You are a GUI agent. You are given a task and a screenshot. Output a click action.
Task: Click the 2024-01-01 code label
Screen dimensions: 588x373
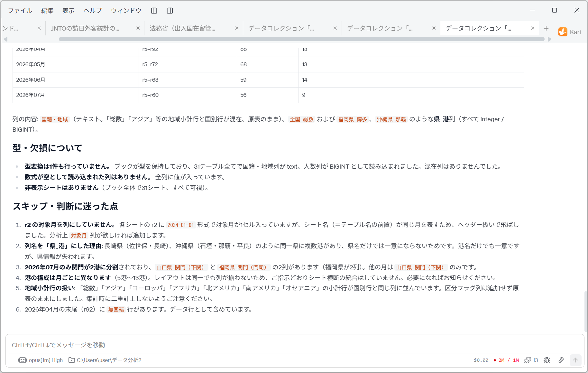pyautogui.click(x=181, y=225)
